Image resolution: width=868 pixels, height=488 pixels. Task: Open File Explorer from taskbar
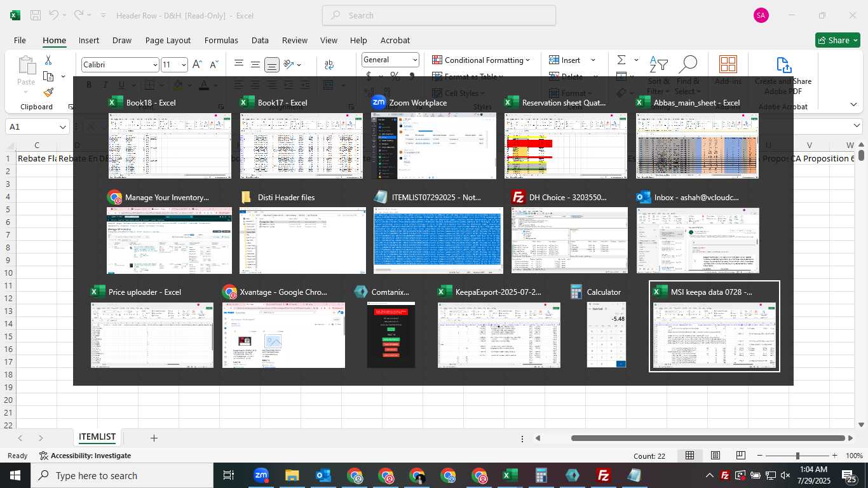point(292,475)
